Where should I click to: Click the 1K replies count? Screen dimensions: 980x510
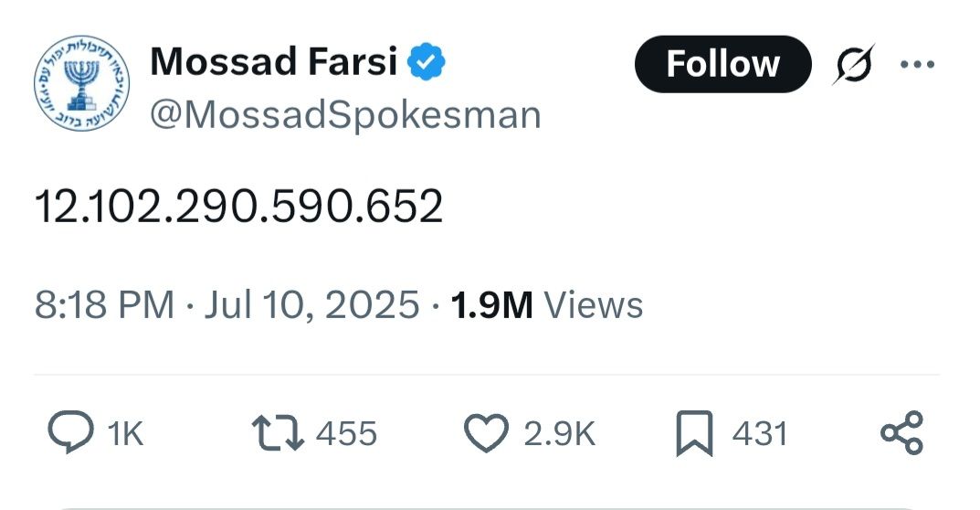pos(126,433)
